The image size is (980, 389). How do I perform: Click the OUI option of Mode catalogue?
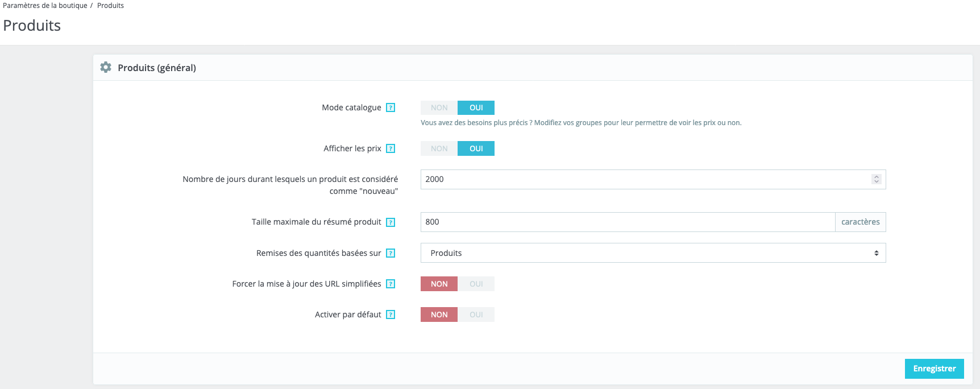point(476,107)
